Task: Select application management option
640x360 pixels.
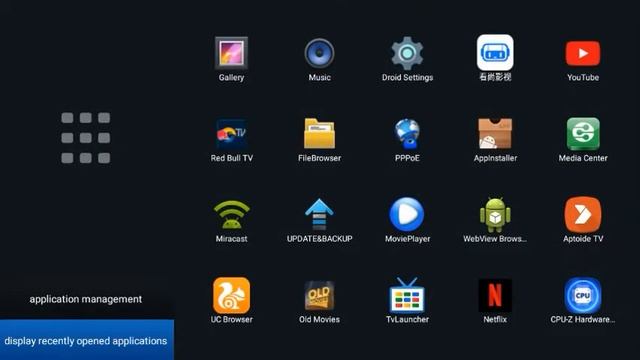Action: tap(86, 299)
